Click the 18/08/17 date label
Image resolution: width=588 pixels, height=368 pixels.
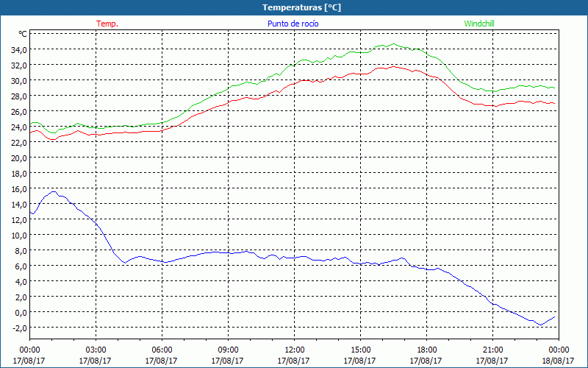558,361
